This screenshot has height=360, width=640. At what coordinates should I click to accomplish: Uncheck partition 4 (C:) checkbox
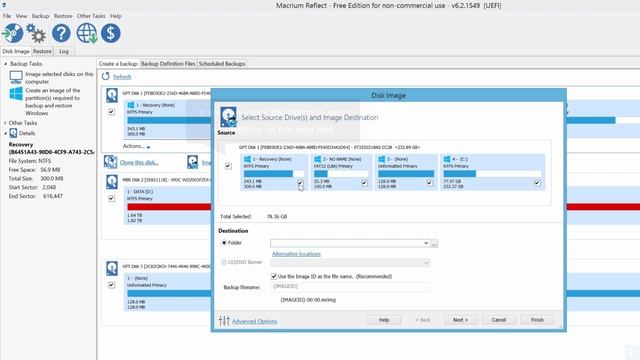pos(537,183)
